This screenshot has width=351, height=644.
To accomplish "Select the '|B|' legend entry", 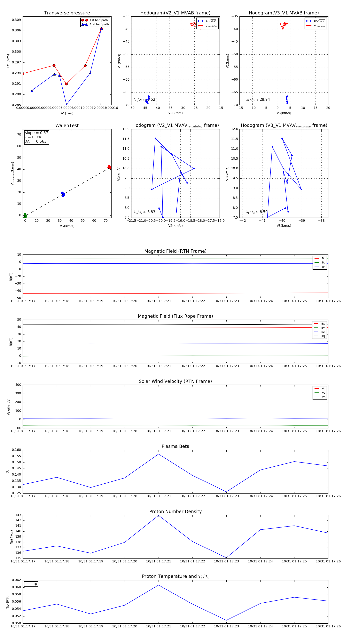I will click(x=320, y=336).
